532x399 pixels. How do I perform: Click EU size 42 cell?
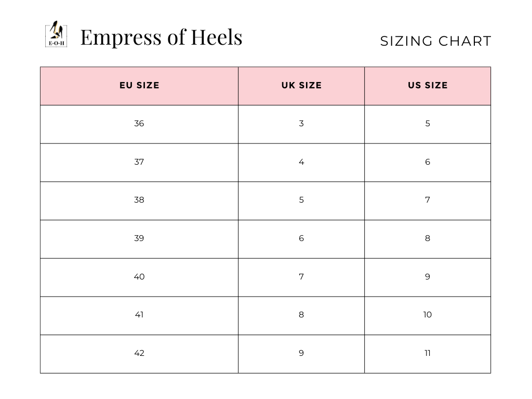(x=139, y=353)
